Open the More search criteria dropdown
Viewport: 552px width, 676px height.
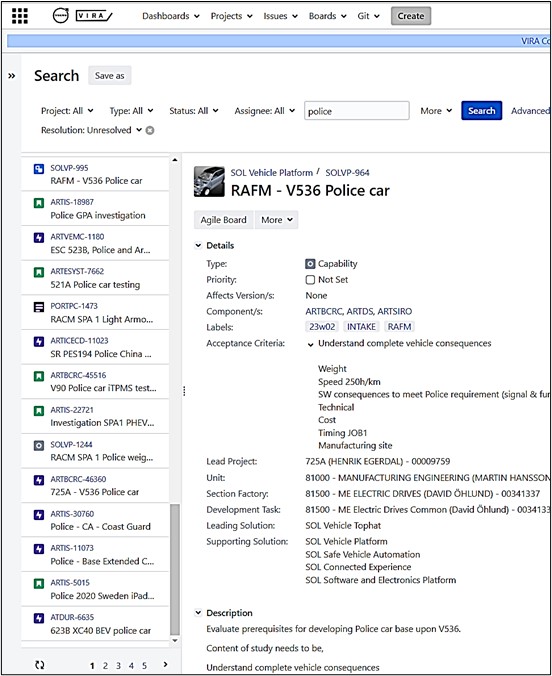point(436,111)
